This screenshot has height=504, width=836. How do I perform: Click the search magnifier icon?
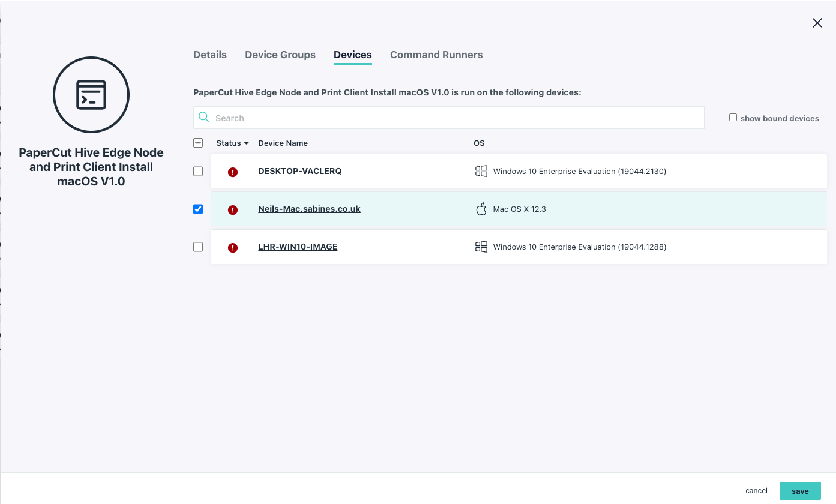pyautogui.click(x=204, y=117)
